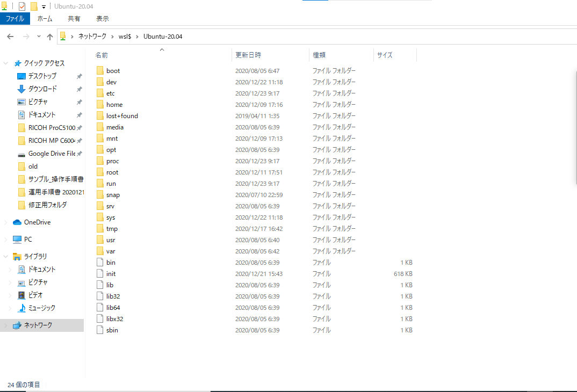Select the init file icon
Screen dimensions: 577x392
point(100,273)
